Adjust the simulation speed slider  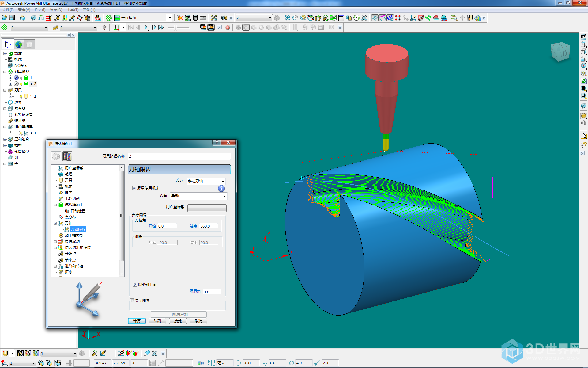pyautogui.click(x=175, y=28)
